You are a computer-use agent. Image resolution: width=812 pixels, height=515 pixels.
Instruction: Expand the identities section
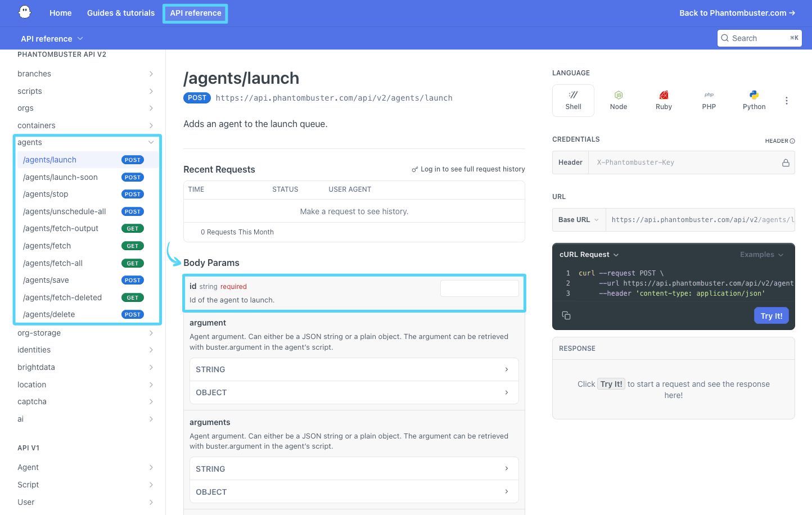click(x=151, y=350)
